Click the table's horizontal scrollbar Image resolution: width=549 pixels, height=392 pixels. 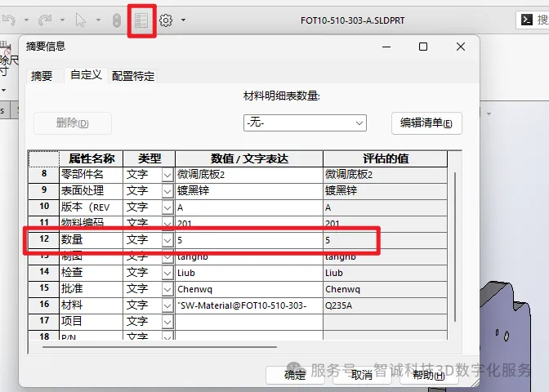159,347
